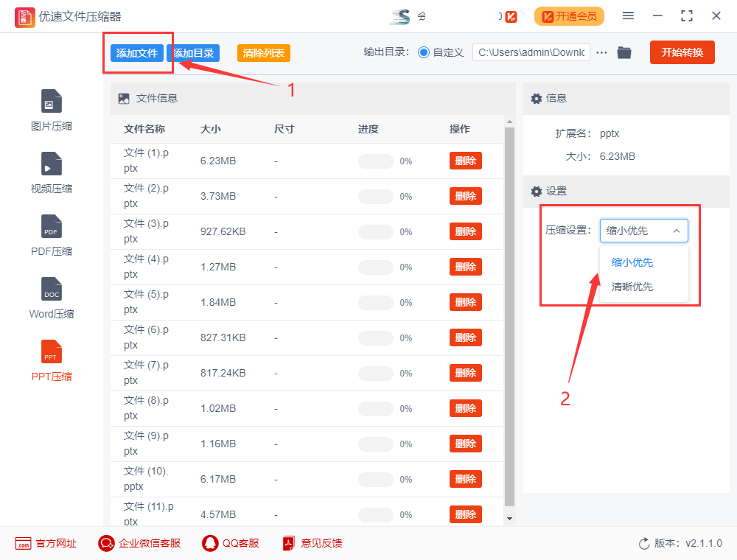Open the hamburger menu in title bar
This screenshot has width=737, height=560.
click(x=628, y=16)
